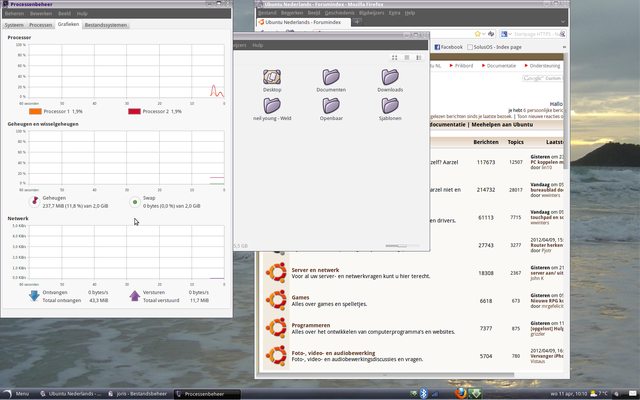
Task: Open Firefox Extra menu
Action: click(394, 13)
